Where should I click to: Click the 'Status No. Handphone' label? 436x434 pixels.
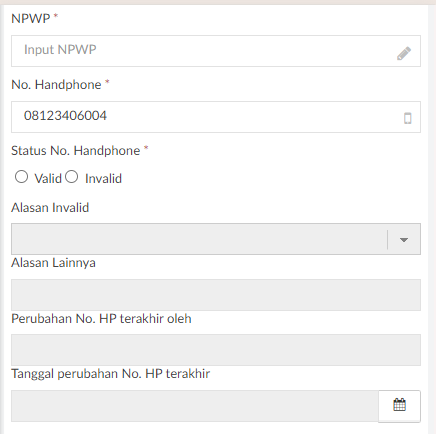(x=76, y=151)
